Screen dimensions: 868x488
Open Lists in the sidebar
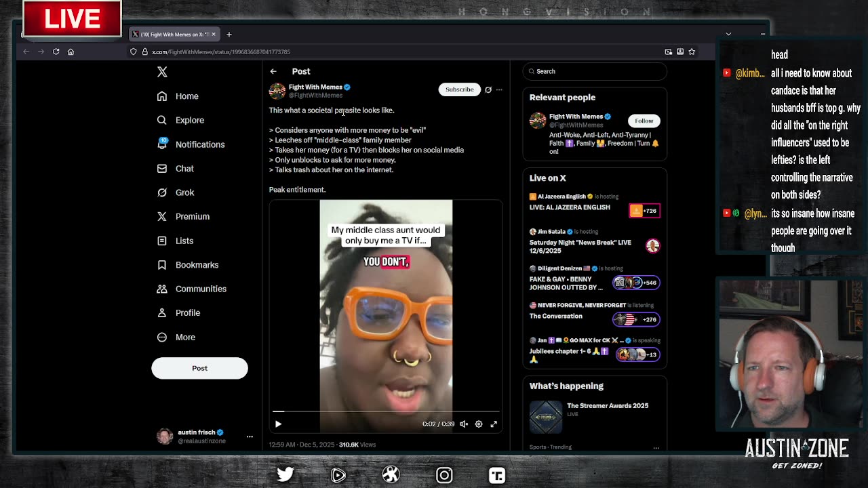(184, 241)
